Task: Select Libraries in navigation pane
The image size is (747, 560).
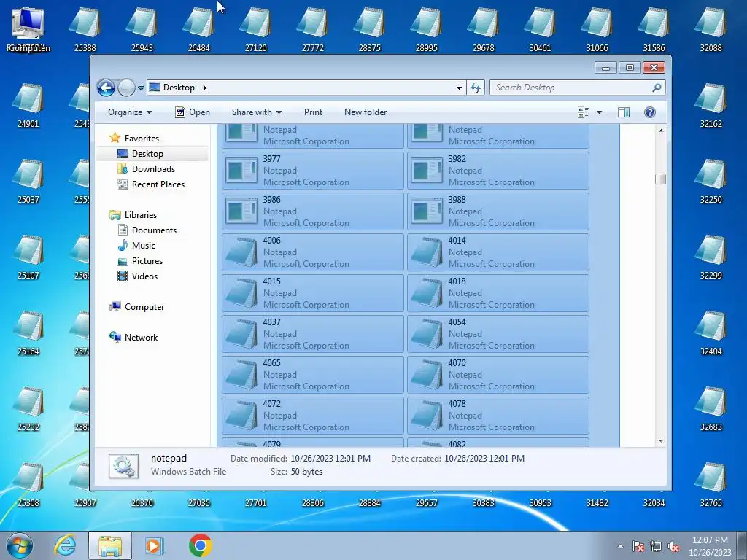Action: point(141,215)
